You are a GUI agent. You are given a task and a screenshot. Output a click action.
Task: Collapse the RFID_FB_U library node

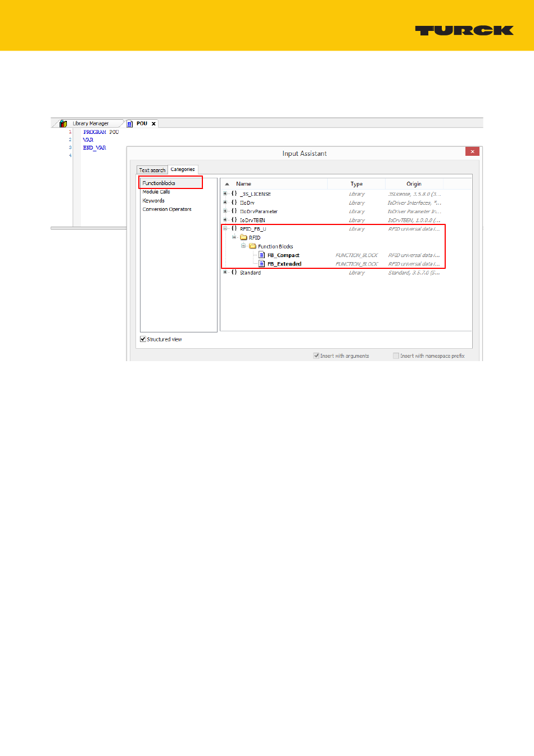[x=225, y=229]
